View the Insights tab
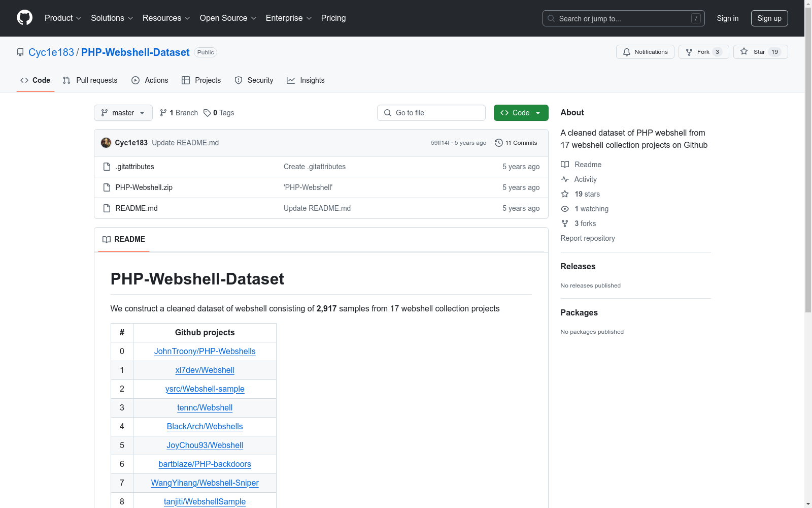The width and height of the screenshot is (812, 508). click(x=306, y=80)
